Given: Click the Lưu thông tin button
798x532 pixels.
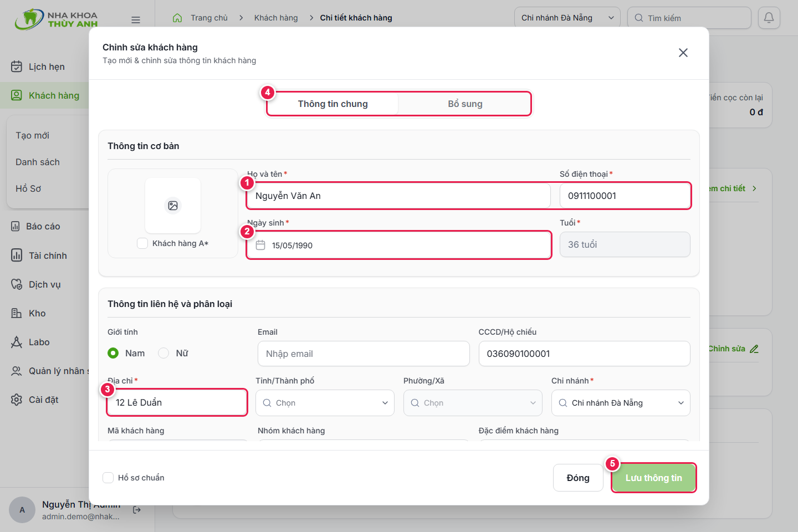Looking at the screenshot, I should click(654, 478).
